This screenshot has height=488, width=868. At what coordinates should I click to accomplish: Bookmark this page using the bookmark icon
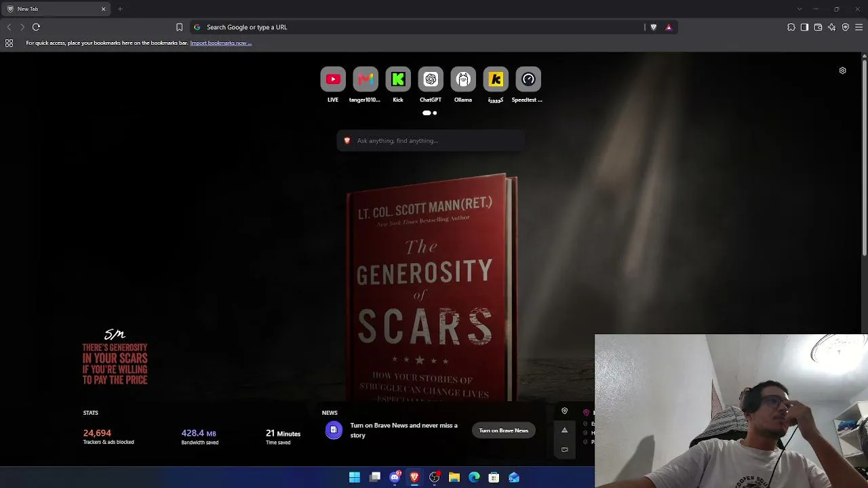(179, 27)
